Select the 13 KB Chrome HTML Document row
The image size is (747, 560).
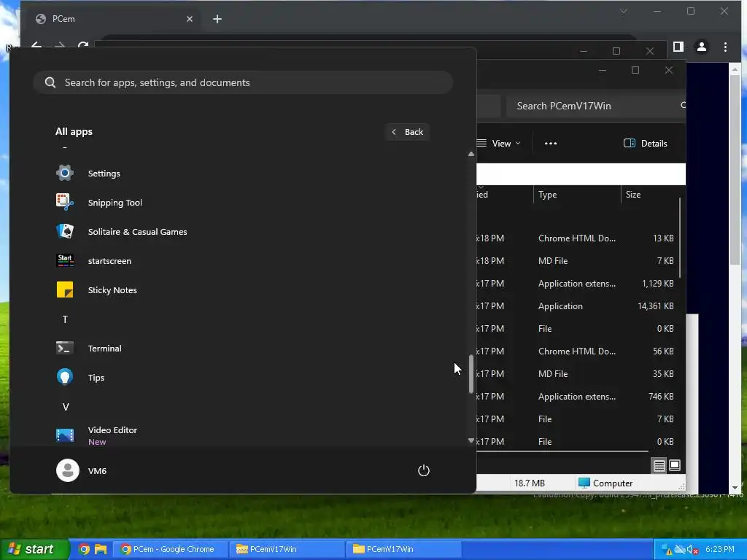tap(578, 238)
